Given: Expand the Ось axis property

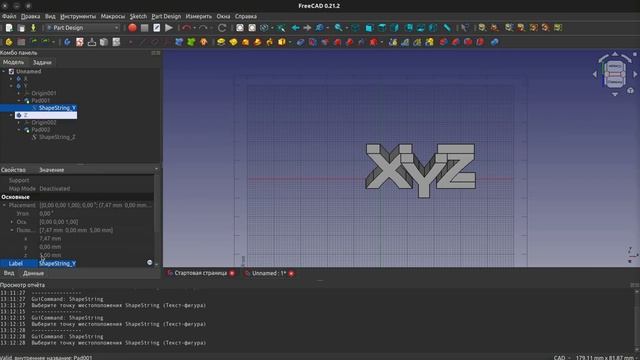Looking at the screenshot, I should click(11, 222).
